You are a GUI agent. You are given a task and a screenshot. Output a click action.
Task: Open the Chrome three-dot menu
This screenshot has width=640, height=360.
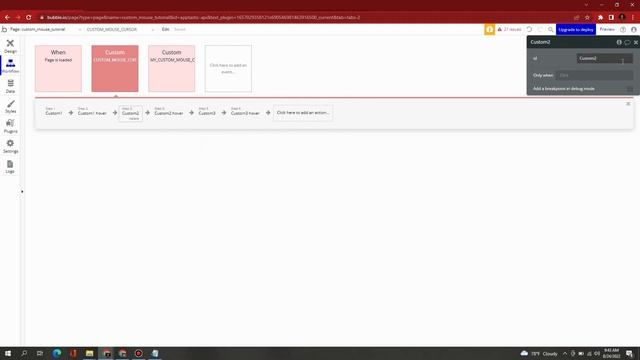pyautogui.click(x=633, y=17)
